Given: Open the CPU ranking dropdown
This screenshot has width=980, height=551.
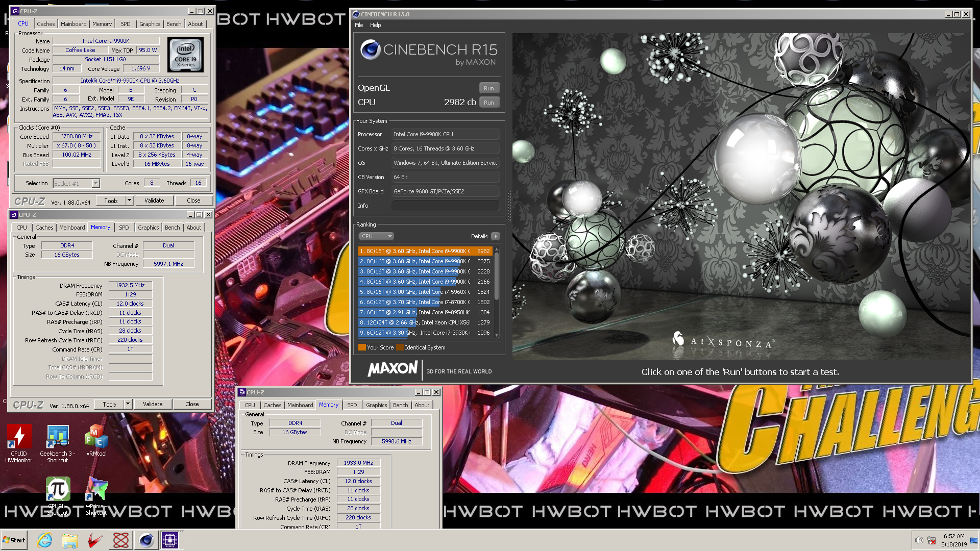Looking at the screenshot, I should (x=376, y=236).
